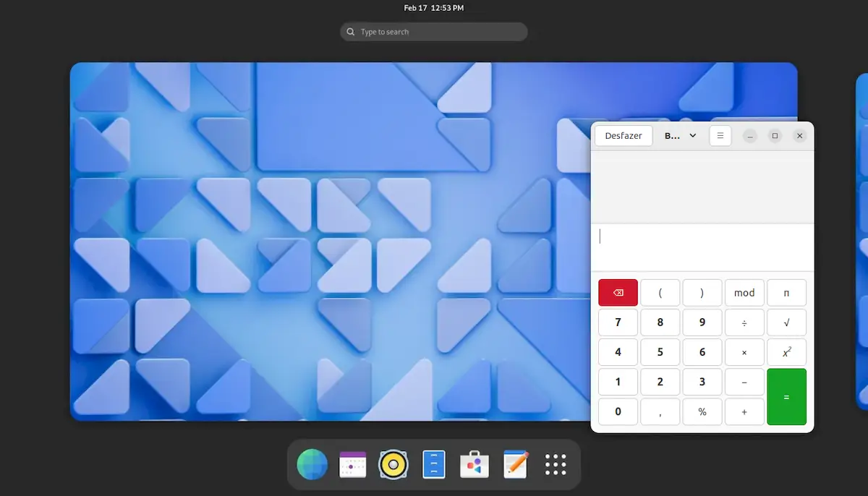This screenshot has width=868, height=496.
Task: Open the calculator hamburger menu
Action: pos(720,136)
